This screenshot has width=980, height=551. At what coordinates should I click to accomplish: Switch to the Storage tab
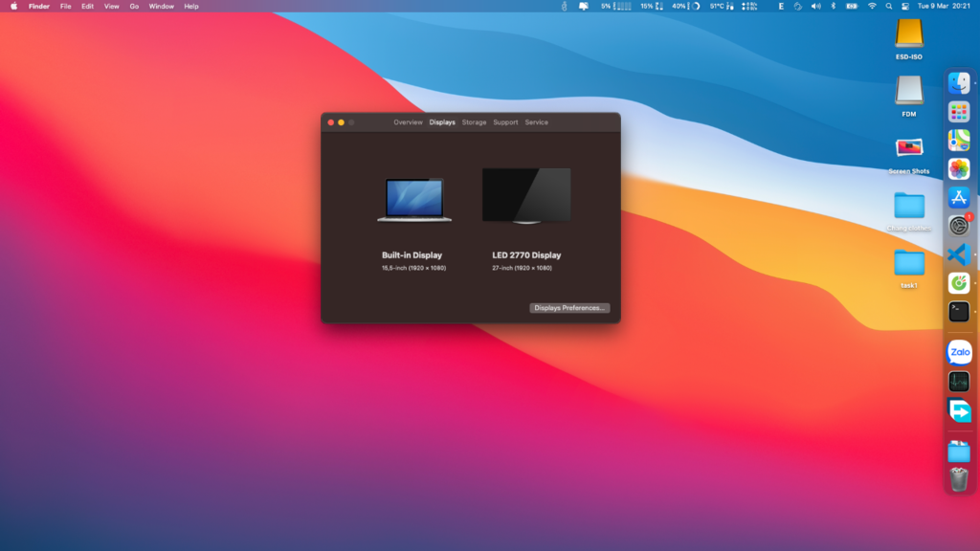click(x=474, y=122)
